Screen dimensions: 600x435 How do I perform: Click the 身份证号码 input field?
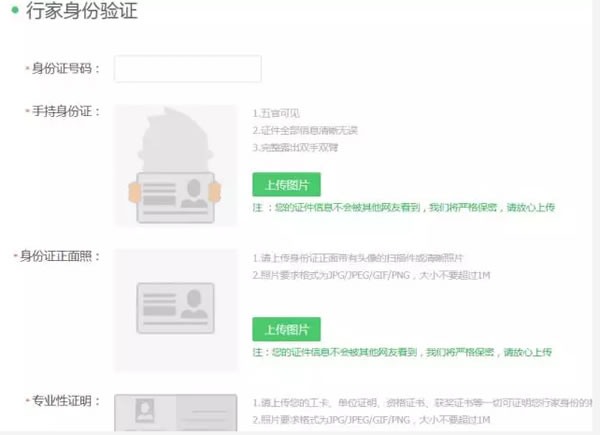click(187, 69)
